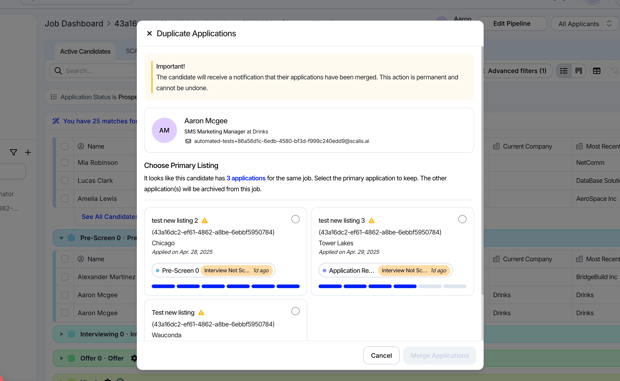620x381 pixels.
Task: Click progress bar of test new listing 2
Action: [x=225, y=286]
